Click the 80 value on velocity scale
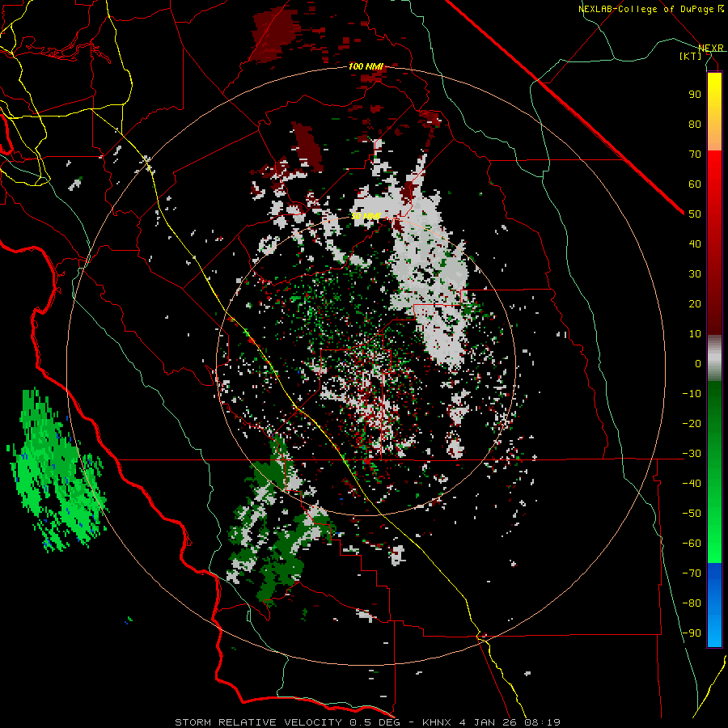 [695, 124]
